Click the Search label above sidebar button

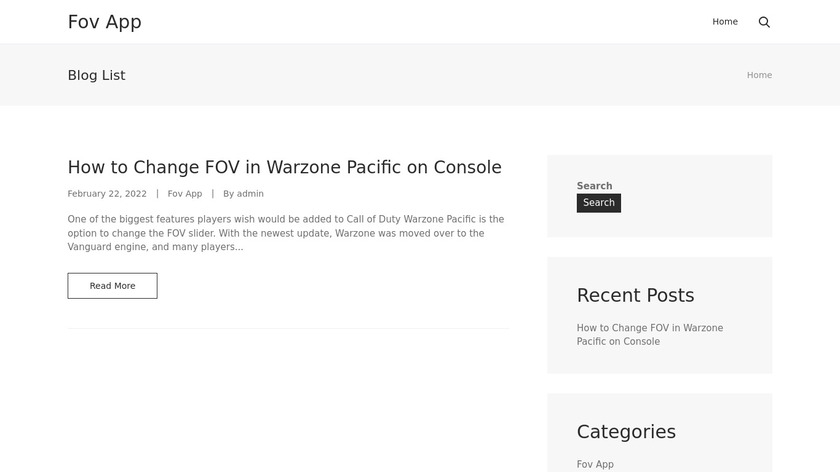[x=594, y=186]
